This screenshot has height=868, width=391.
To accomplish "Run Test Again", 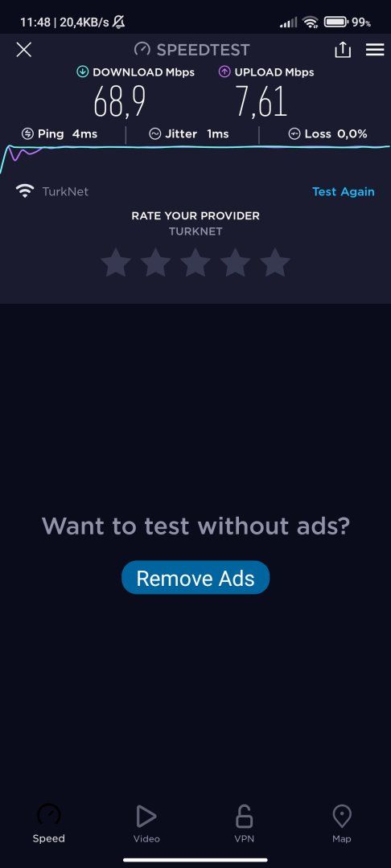I will pos(344,191).
